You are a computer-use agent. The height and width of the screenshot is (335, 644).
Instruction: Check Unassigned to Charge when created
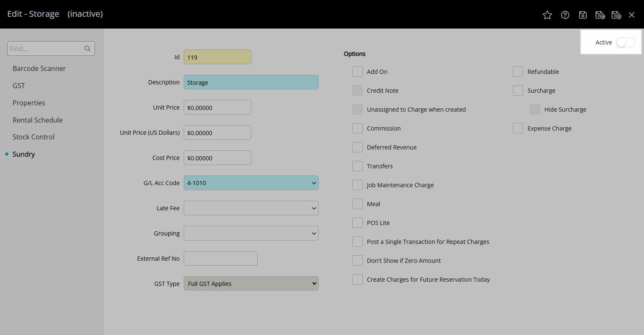pyautogui.click(x=357, y=110)
